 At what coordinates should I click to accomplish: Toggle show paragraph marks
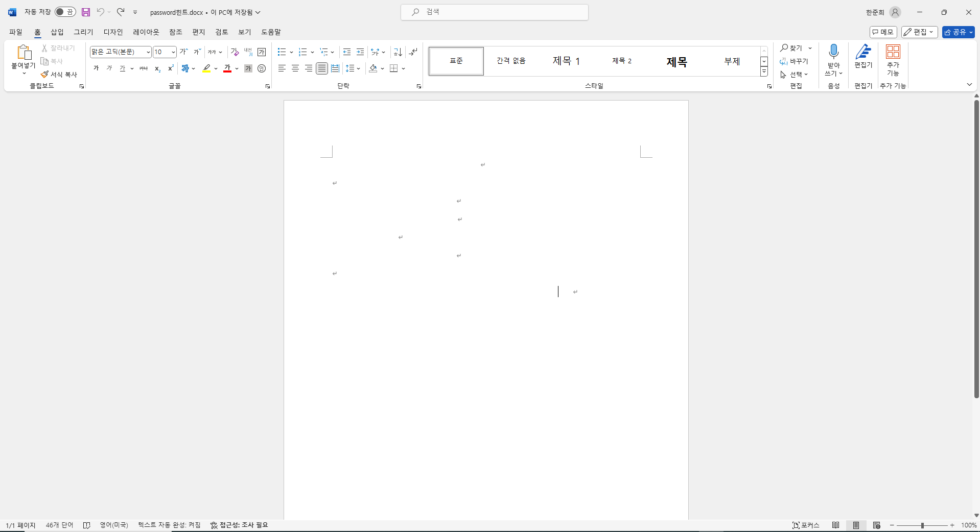413,52
